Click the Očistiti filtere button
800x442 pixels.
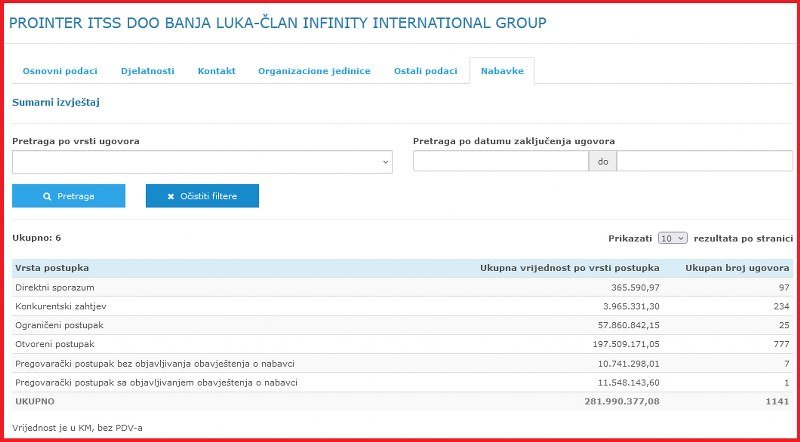coord(202,196)
